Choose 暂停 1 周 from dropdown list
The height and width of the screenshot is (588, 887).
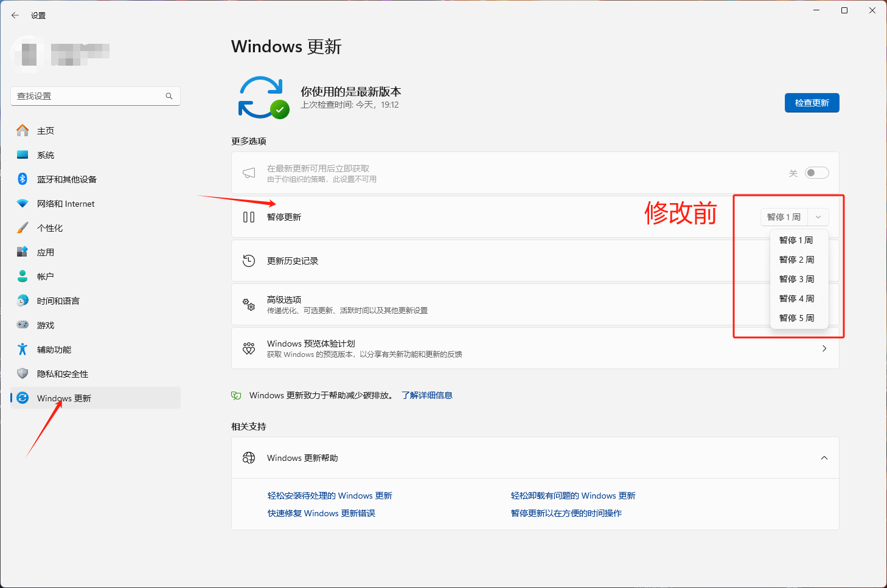pyautogui.click(x=799, y=240)
